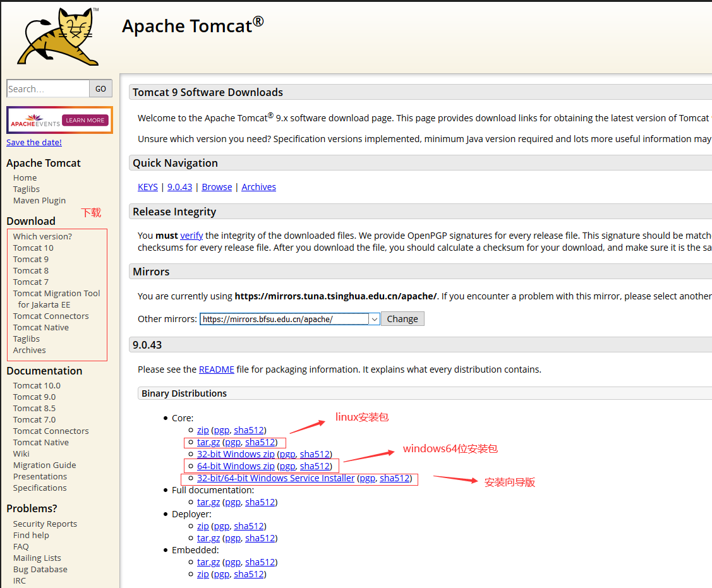Open pgp for Deployer zip
The height and width of the screenshot is (588, 712).
click(x=222, y=526)
